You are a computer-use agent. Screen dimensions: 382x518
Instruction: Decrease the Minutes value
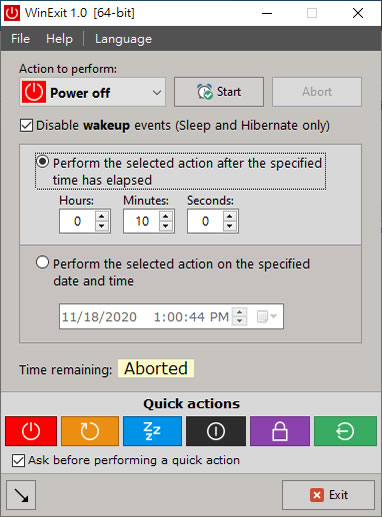pos(166,226)
